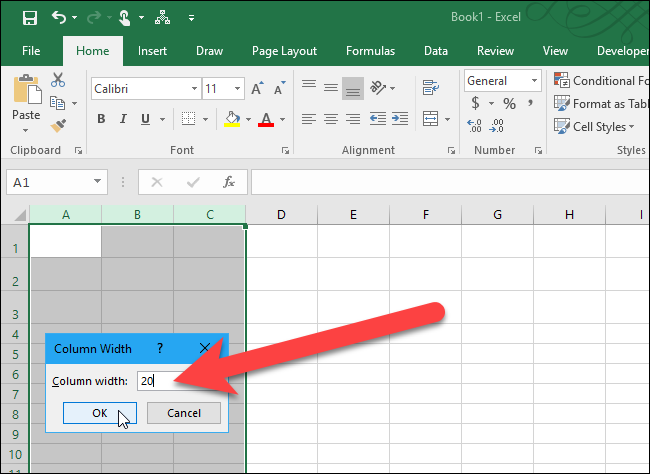The height and width of the screenshot is (474, 650).
Task: Apply Comma Style
Action: (x=530, y=103)
